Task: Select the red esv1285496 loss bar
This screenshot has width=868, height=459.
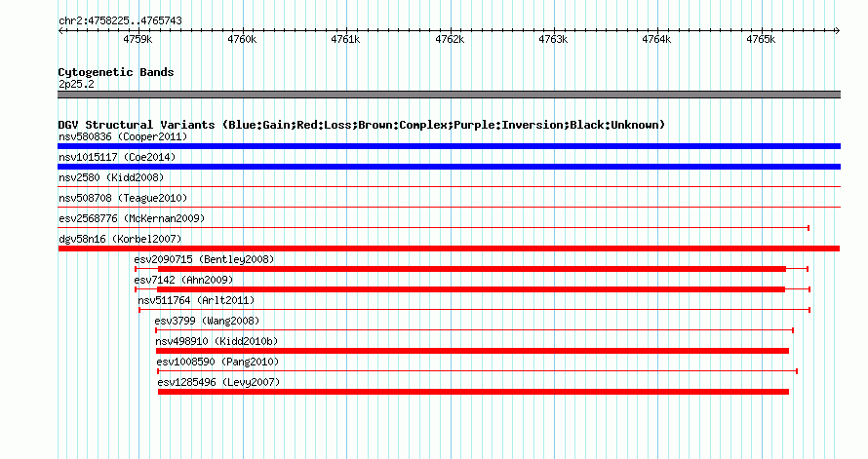Action: (x=473, y=392)
